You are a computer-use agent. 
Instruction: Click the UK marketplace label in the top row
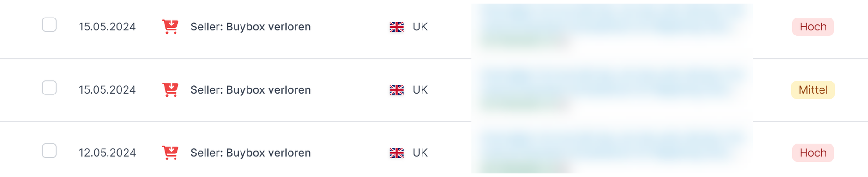(x=420, y=27)
